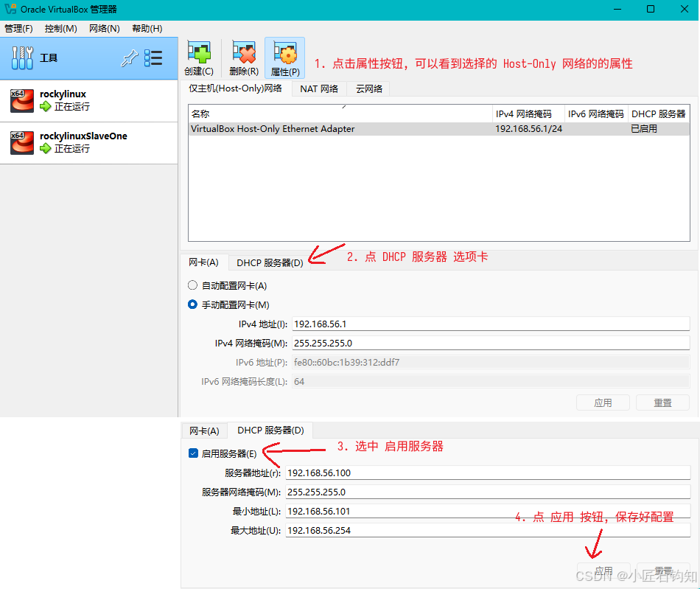The image size is (700, 589).
Task: Close the VirtualBox manager window
Action: 684,9
